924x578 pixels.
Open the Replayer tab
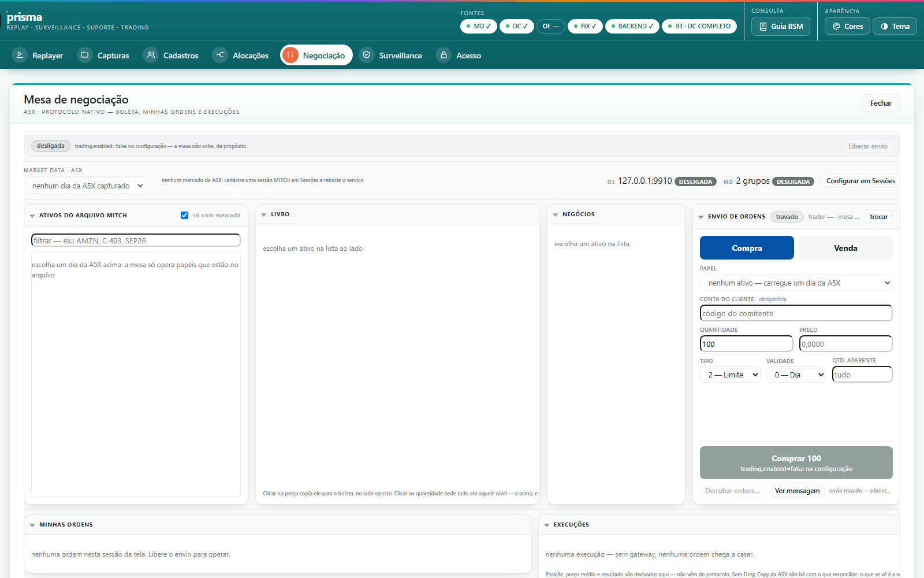click(x=39, y=55)
